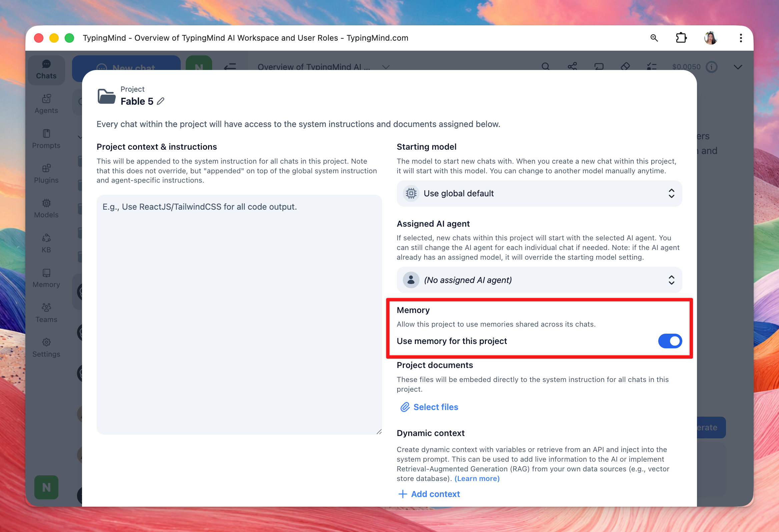Open the Memory sidebar section

(46, 278)
